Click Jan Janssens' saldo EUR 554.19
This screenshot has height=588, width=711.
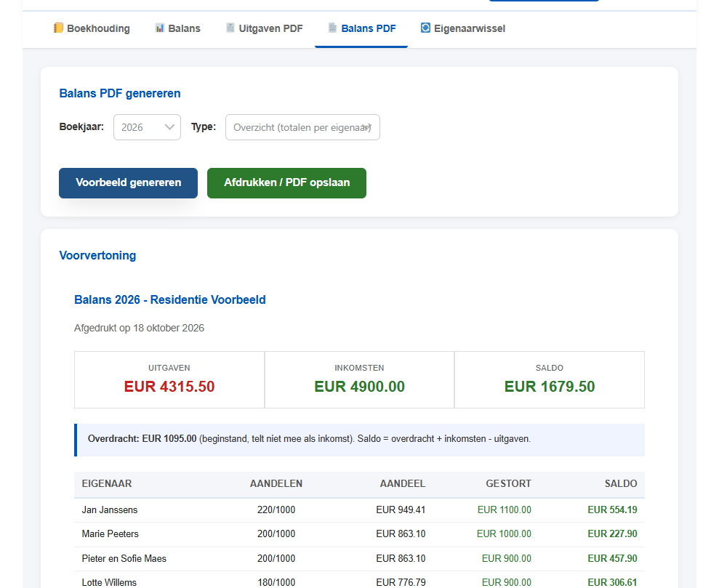[613, 510]
